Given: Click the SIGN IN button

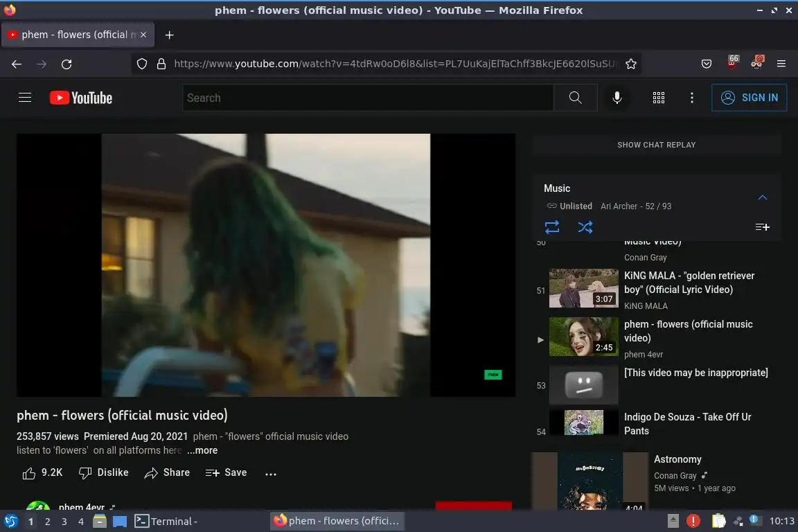Looking at the screenshot, I should pos(749,98).
